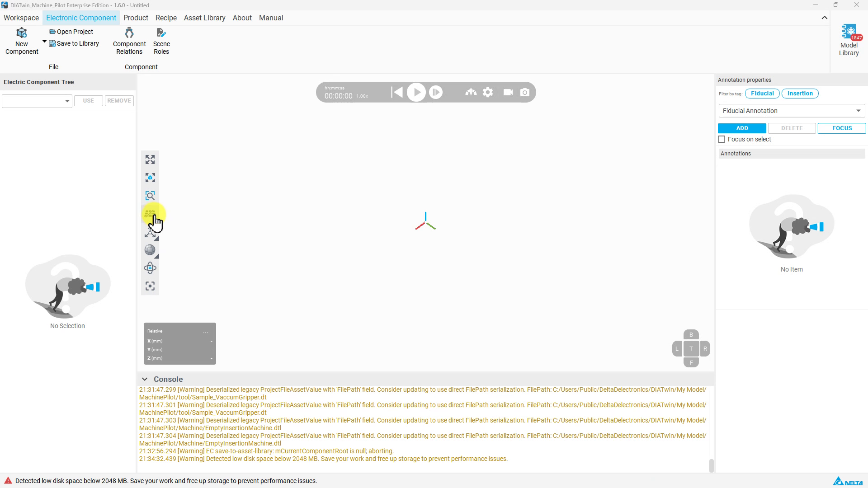Image resolution: width=868 pixels, height=488 pixels.
Task: Expand the New Component dropdown arrow
Action: [x=44, y=42]
